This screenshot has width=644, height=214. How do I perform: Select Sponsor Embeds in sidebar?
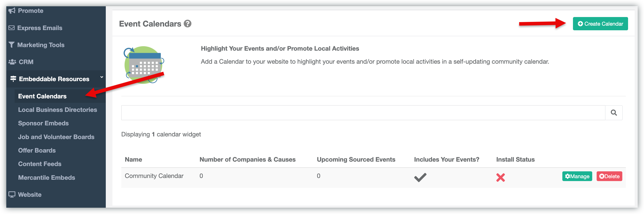[x=43, y=123]
